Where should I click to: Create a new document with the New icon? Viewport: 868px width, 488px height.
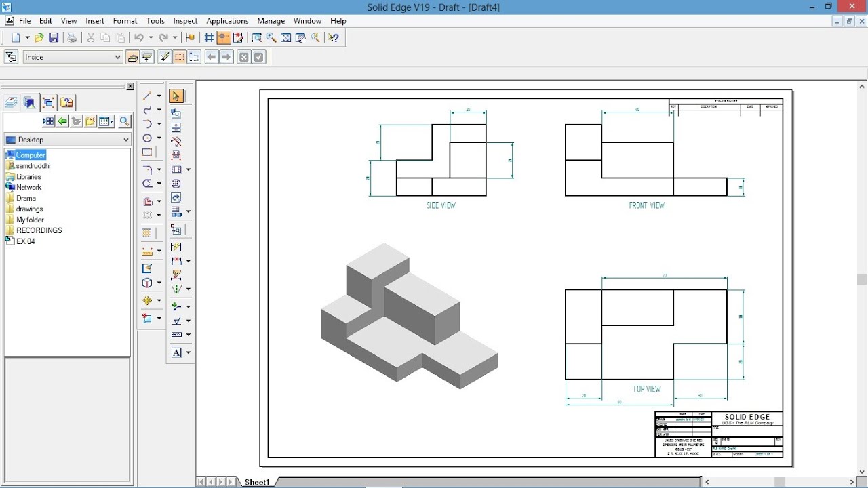click(16, 38)
